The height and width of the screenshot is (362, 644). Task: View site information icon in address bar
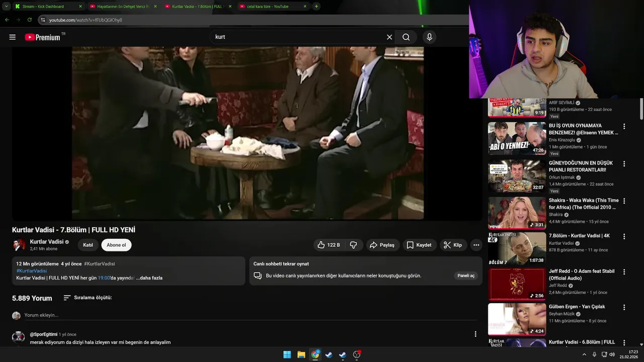tap(43, 20)
